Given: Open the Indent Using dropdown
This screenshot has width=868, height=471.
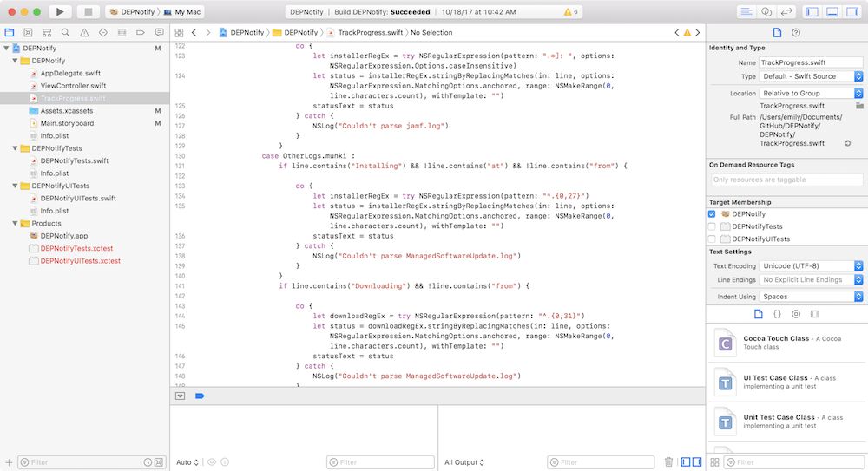Looking at the screenshot, I should click(x=811, y=297).
